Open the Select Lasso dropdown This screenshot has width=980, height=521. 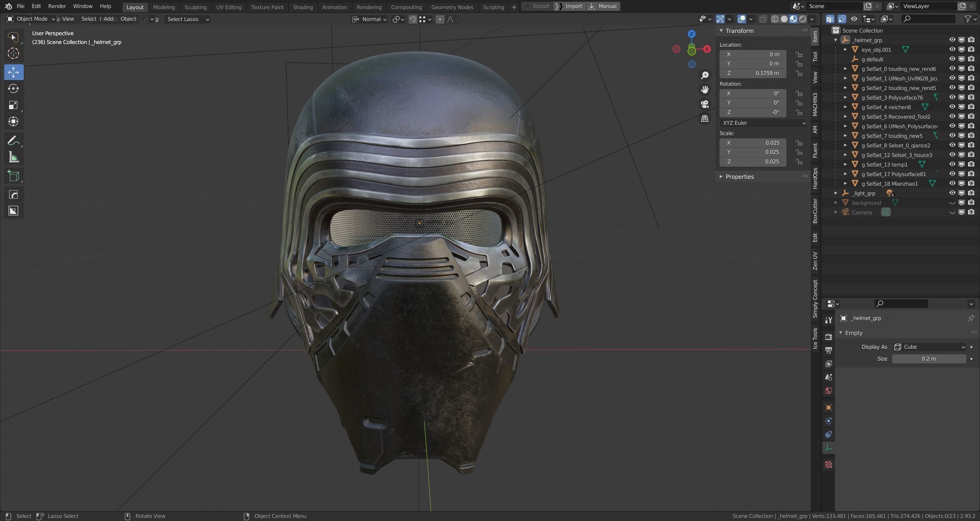pos(188,19)
